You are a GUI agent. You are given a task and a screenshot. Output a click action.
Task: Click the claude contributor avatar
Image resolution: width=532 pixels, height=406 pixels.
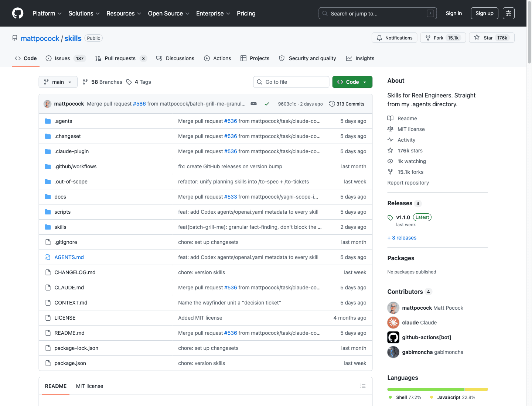click(x=393, y=323)
